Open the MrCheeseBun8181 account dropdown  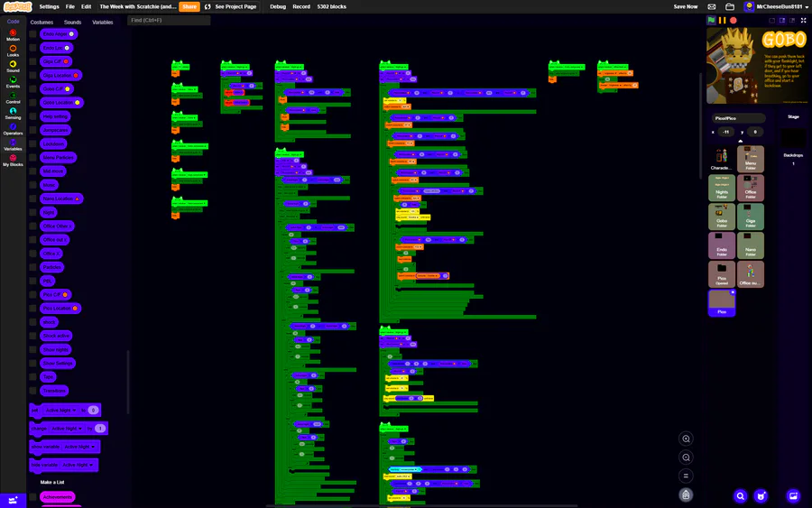776,6
